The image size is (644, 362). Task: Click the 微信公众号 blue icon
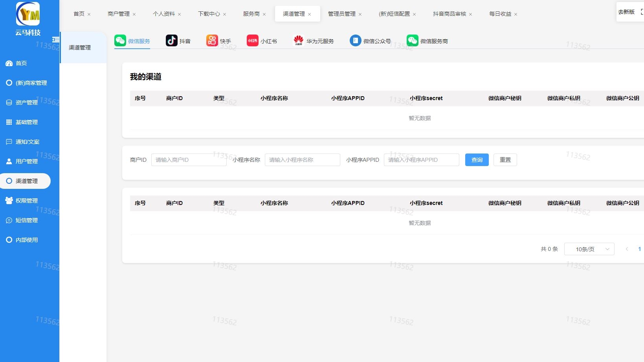356,40
